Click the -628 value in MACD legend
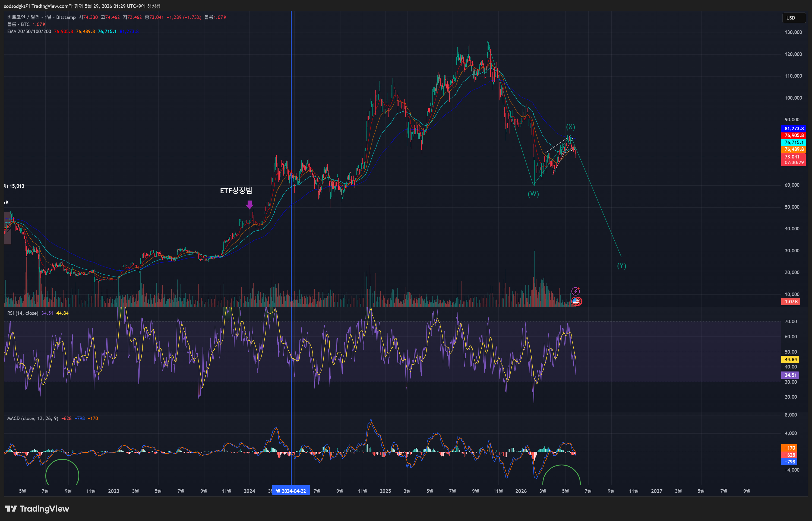 click(x=66, y=418)
